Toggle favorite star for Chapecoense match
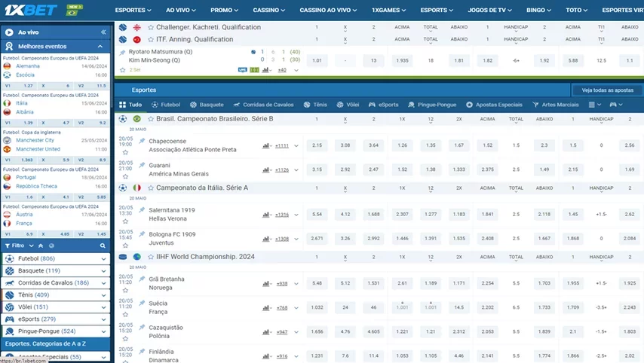Viewport: 644px width, 363px height. [x=125, y=153]
